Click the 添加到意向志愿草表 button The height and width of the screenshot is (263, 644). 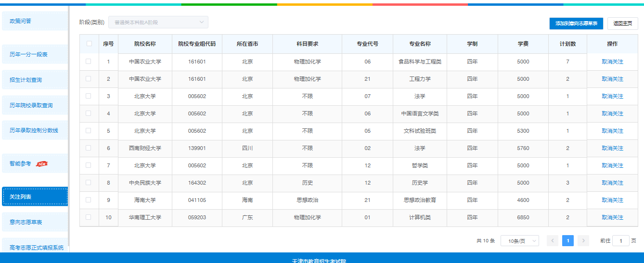click(576, 24)
